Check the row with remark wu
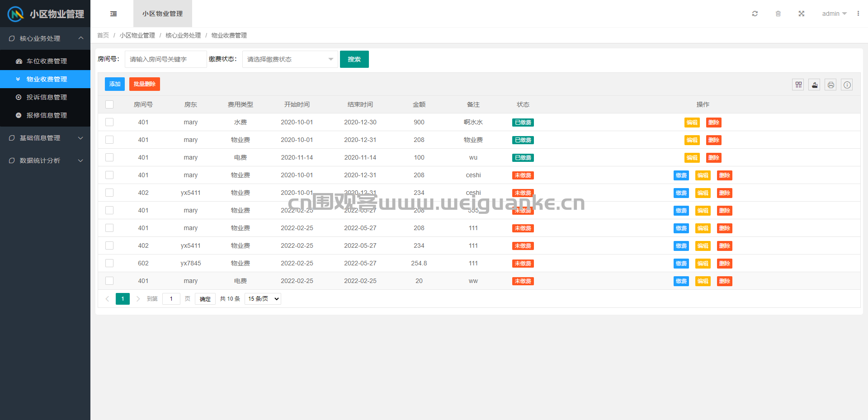This screenshot has height=420, width=868. (x=109, y=157)
